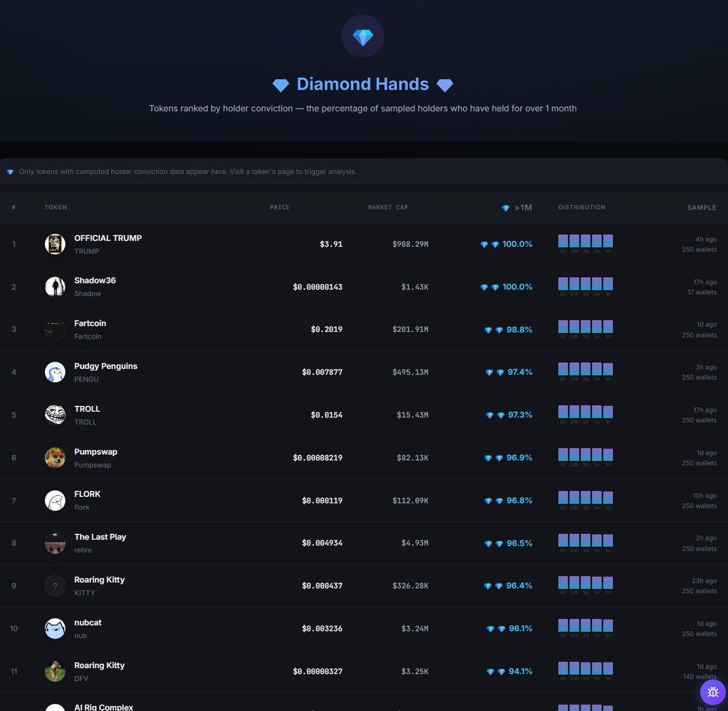Click the TROLL face token avatar
Screen dimensions: 728x711
[55, 415]
